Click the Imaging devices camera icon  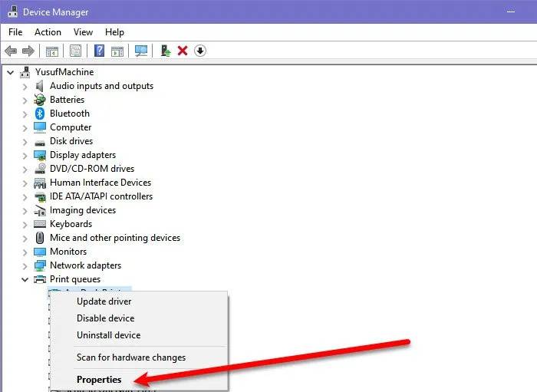click(40, 210)
